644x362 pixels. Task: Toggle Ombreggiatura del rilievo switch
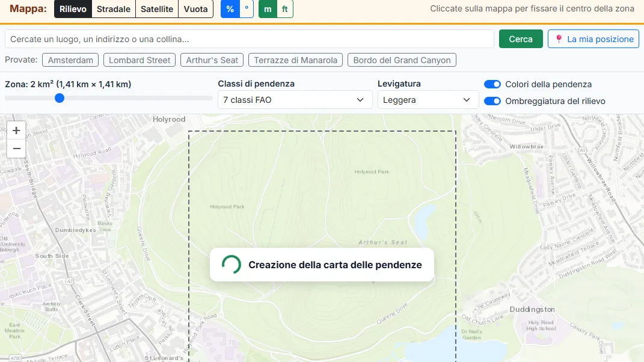pyautogui.click(x=492, y=101)
